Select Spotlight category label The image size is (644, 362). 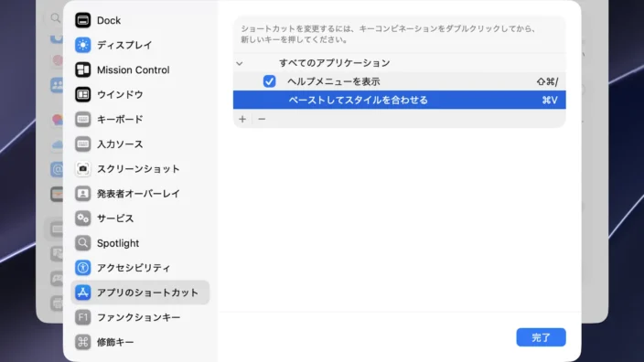(x=118, y=243)
